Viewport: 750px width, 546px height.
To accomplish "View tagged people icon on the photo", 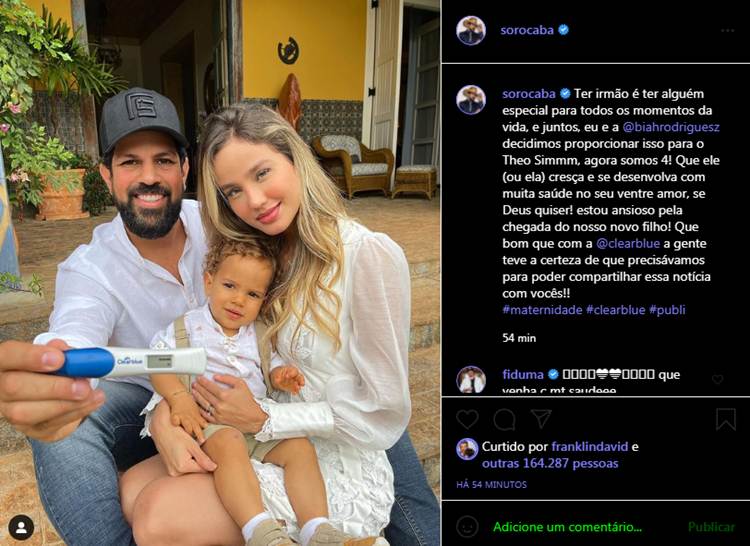I will point(21,528).
